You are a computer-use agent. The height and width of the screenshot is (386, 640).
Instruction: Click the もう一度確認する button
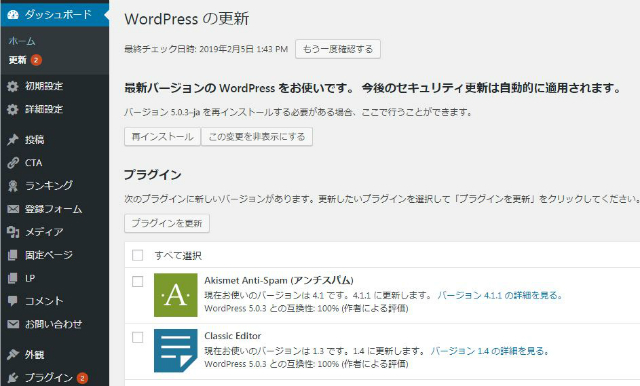(338, 49)
